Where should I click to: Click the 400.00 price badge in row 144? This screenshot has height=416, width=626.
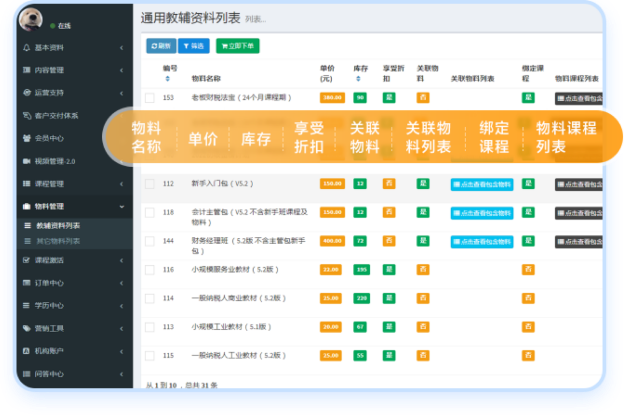click(x=332, y=241)
